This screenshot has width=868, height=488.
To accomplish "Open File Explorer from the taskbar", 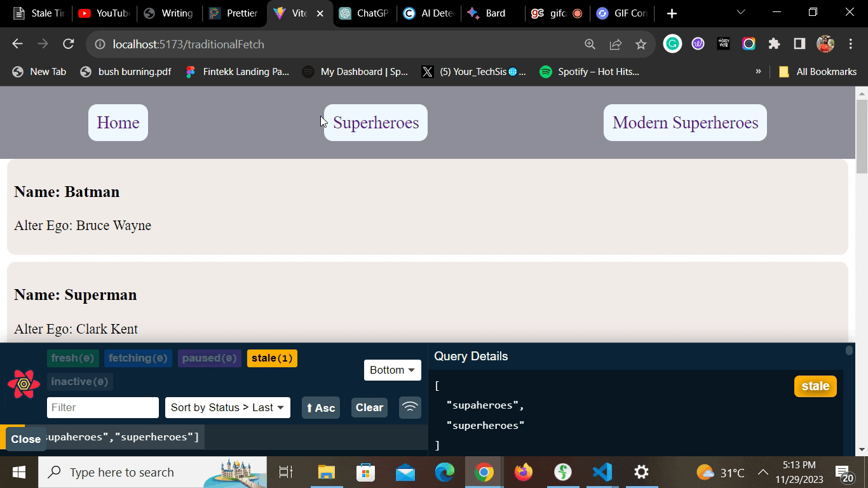I will pyautogui.click(x=326, y=472).
